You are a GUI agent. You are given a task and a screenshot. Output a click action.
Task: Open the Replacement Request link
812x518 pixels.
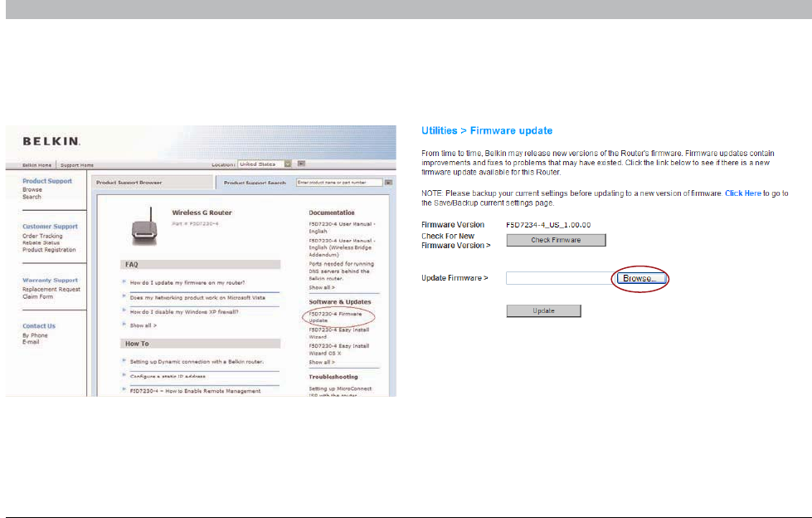pos(51,290)
